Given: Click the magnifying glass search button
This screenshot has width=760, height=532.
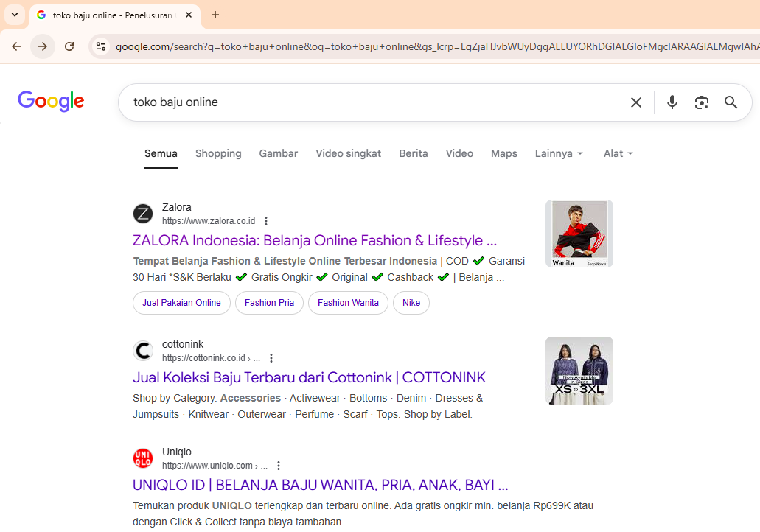Looking at the screenshot, I should tap(731, 102).
